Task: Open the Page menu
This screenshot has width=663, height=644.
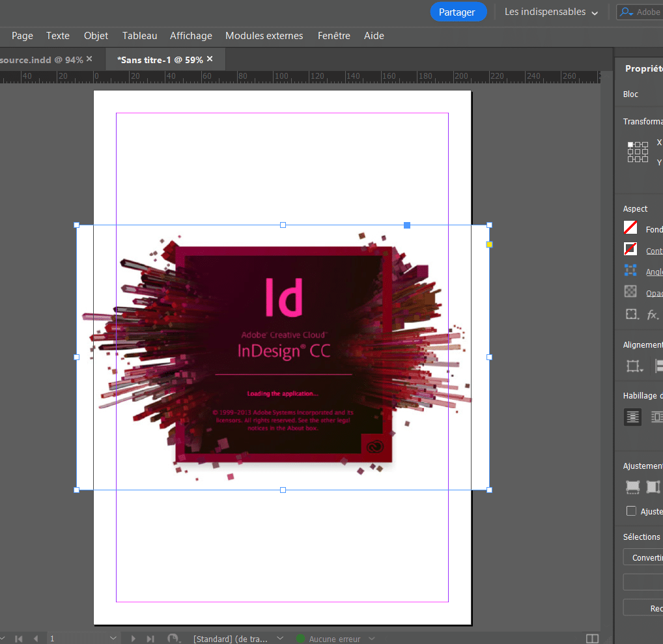Action: pos(22,36)
